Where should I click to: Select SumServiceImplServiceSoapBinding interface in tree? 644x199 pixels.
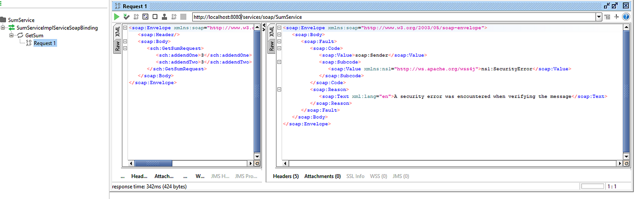click(57, 28)
